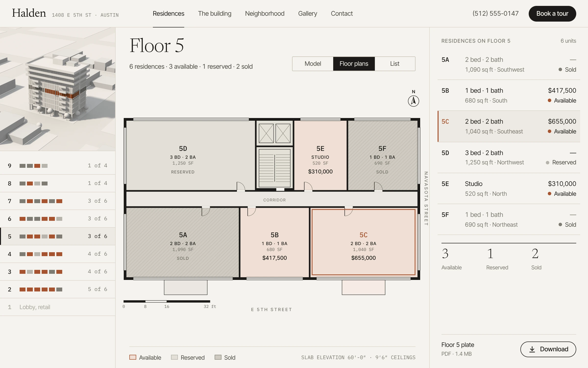The width and height of the screenshot is (588, 368).
Task: Click the download arrow icon
Action: point(532,349)
